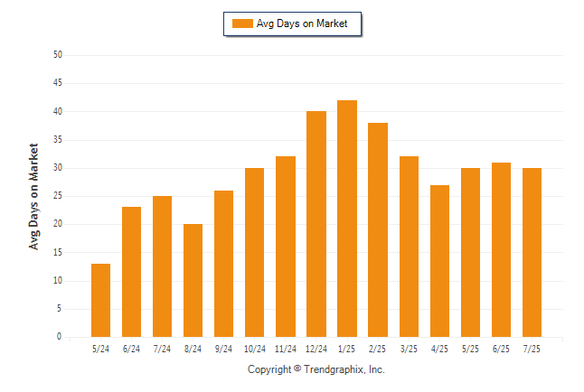Click the 5/25 bar
584x392 pixels.
tap(470, 252)
